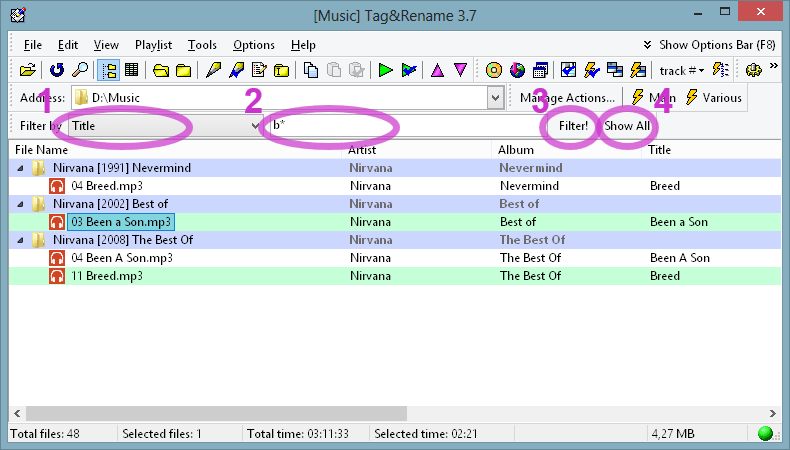This screenshot has height=450, width=790.
Task: Toggle the tree view mode icon
Action: [x=108, y=70]
